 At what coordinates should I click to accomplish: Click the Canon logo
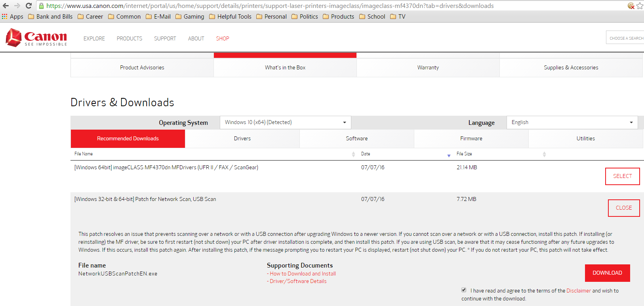[x=36, y=38]
